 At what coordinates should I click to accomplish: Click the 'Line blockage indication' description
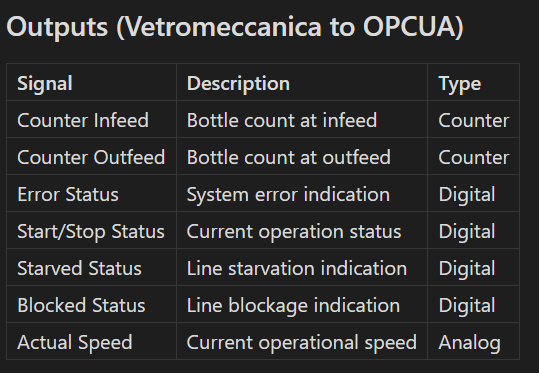pos(293,306)
